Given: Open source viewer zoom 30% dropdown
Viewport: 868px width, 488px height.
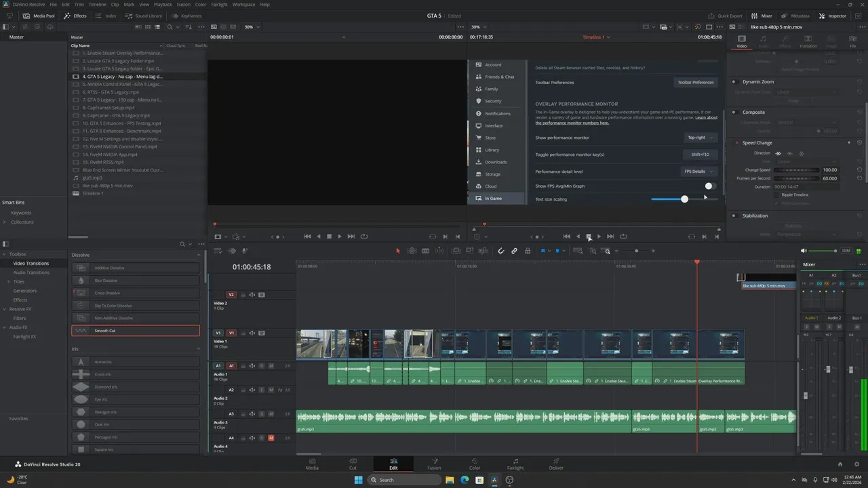Looking at the screenshot, I should click(252, 27).
